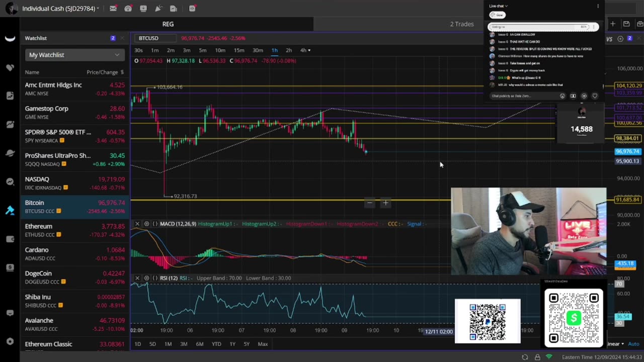Click the Goal button in live chat
The width and height of the screenshot is (644, 362).
click(497, 15)
